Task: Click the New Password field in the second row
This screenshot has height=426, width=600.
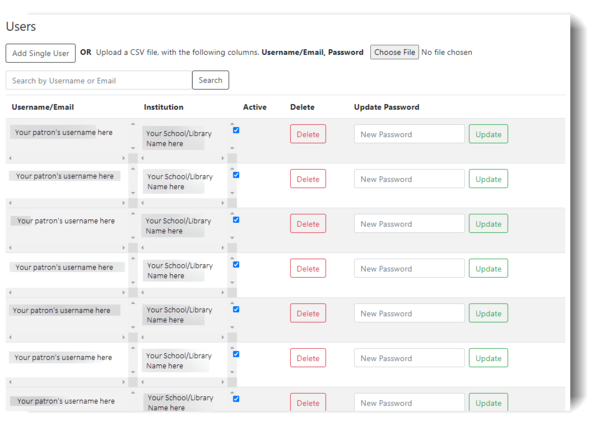Action: point(409,179)
